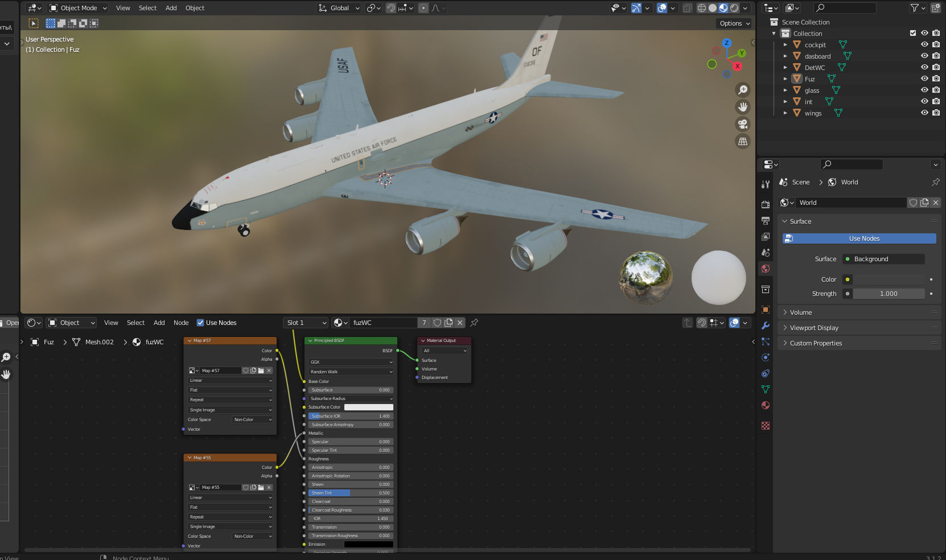Open the Object Mode dropdown

pos(78,8)
